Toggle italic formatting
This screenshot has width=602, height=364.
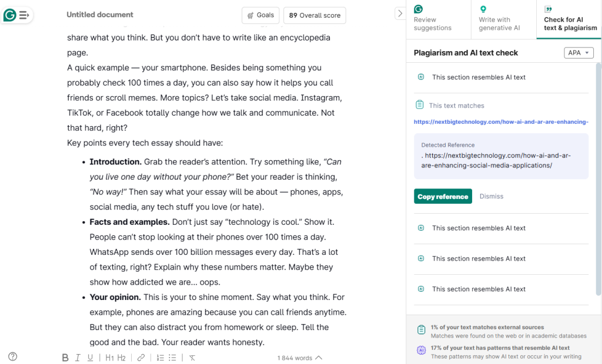click(x=78, y=357)
